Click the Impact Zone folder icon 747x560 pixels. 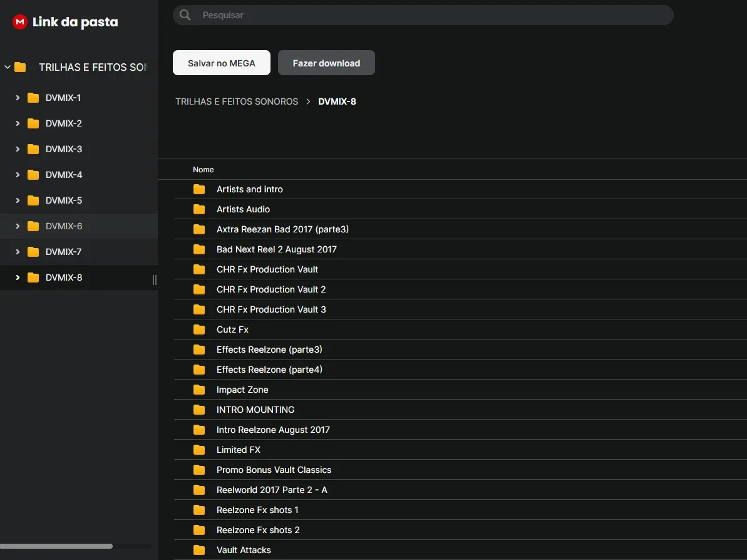pos(199,390)
